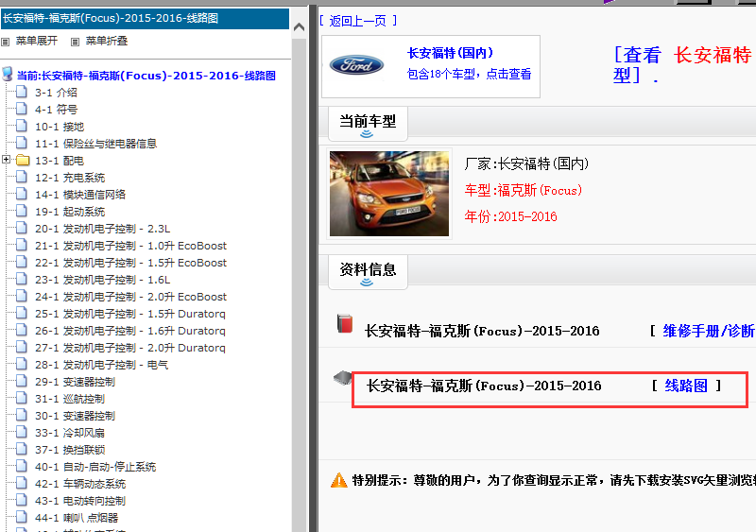Viewport: 756px width, 532px height.
Task: Select the 资料信息 tab header
Action: (368, 271)
